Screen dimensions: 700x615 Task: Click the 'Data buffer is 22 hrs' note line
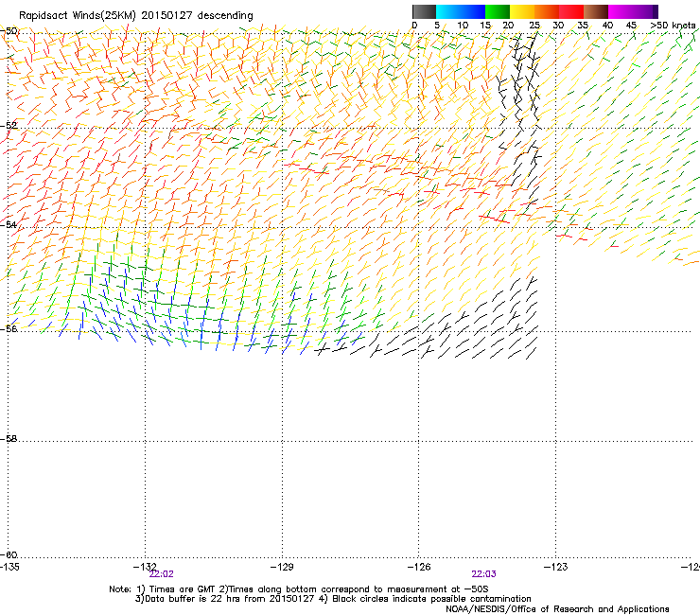[x=333, y=599]
